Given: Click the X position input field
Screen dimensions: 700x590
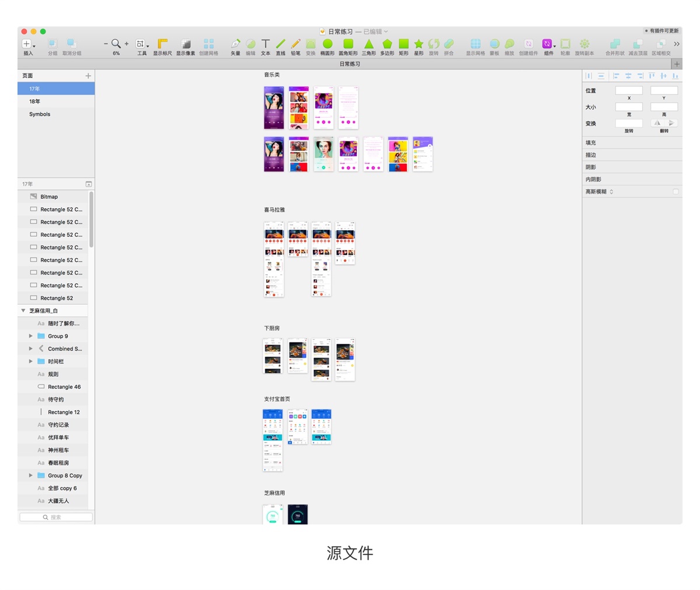Looking at the screenshot, I should 629,90.
